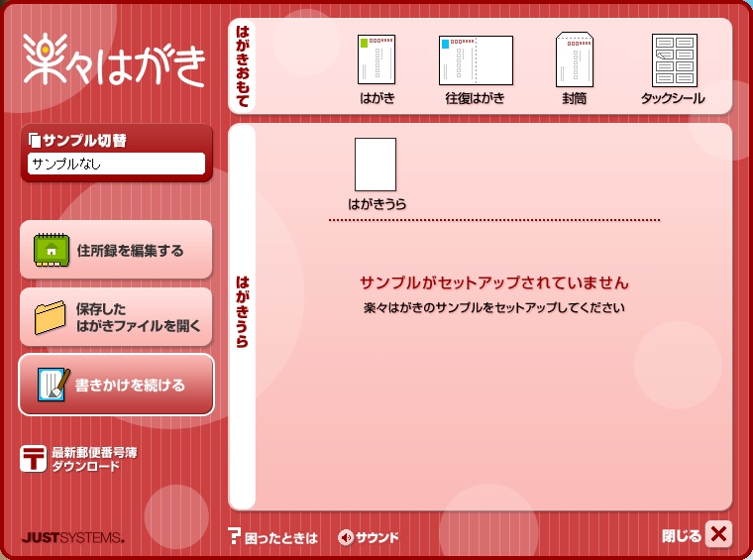
Task: Choose the 往復はがき return postcard icon
Action: (476, 60)
